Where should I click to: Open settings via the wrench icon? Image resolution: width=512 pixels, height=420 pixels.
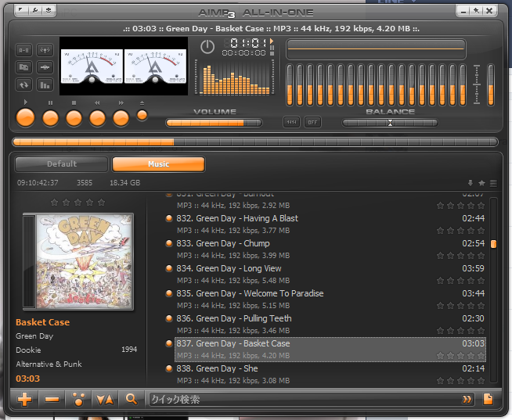(x=35, y=10)
